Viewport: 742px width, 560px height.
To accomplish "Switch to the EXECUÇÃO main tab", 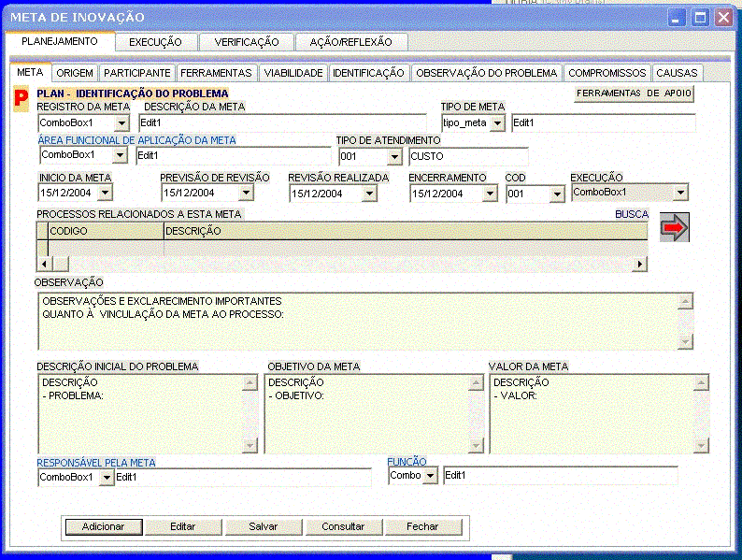I will point(156,42).
